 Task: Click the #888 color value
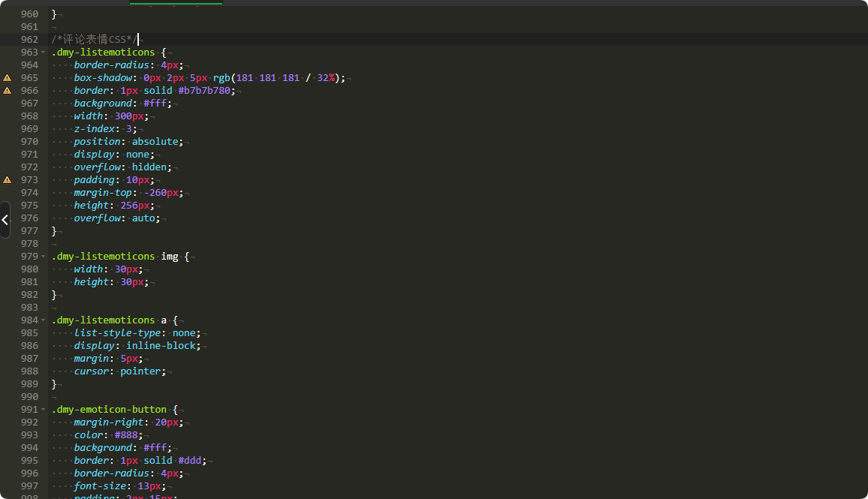pos(126,434)
